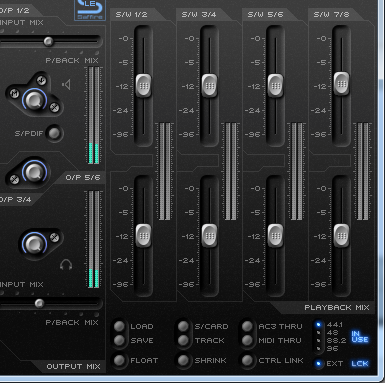
Task: Click the SHRINK button
Action: click(183, 360)
